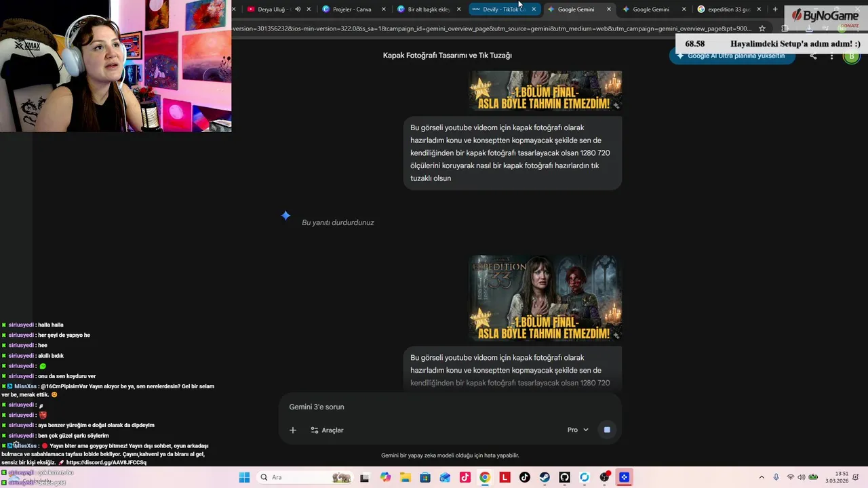
Task: Click the 'Bu yanıtı durdurdunuz' text
Action: coord(338,222)
